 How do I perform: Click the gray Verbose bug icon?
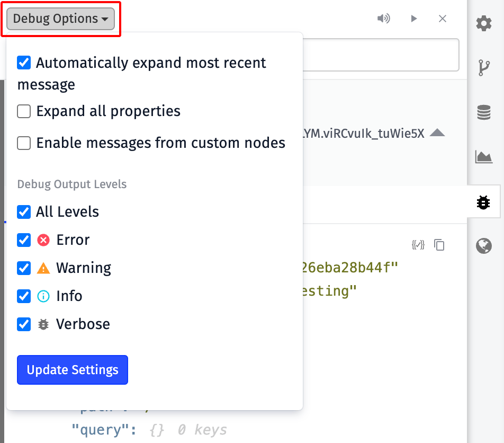pos(43,324)
